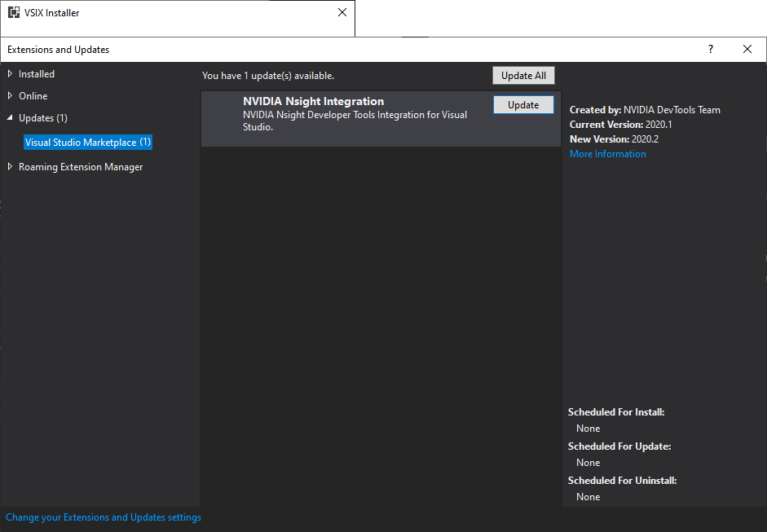Click the VSIX Installer icon in the title bar
This screenshot has height=532, width=767.
point(15,12)
